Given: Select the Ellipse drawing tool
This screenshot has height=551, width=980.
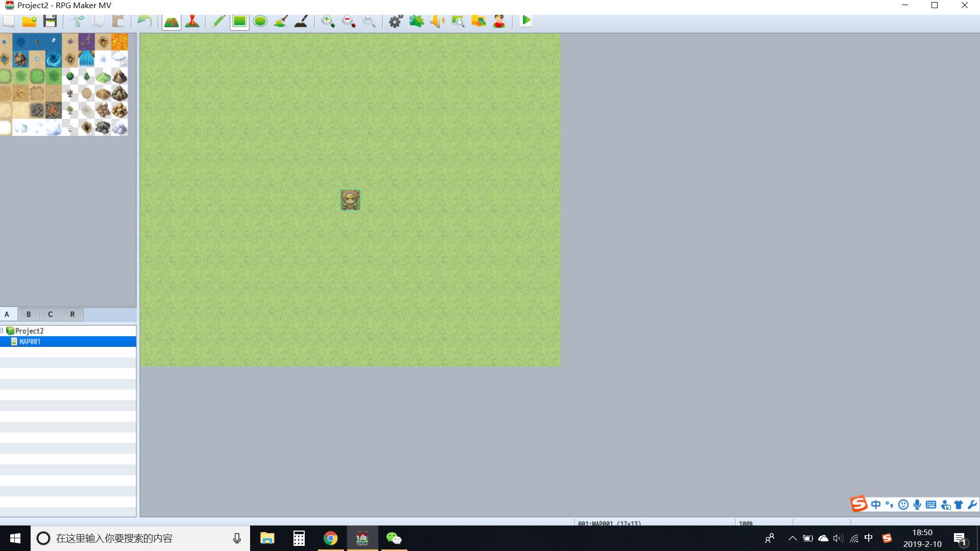Looking at the screenshot, I should tap(260, 21).
